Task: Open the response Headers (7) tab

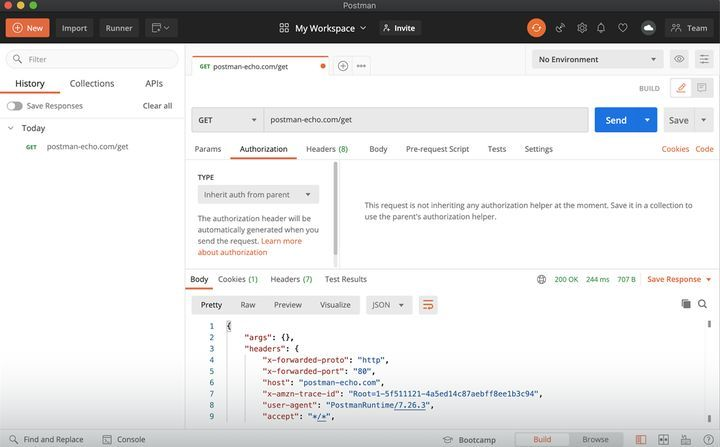Action: (x=291, y=279)
